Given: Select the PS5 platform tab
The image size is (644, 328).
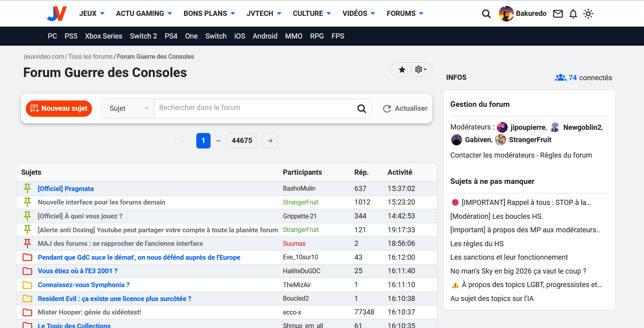Looking at the screenshot, I should 71,36.
